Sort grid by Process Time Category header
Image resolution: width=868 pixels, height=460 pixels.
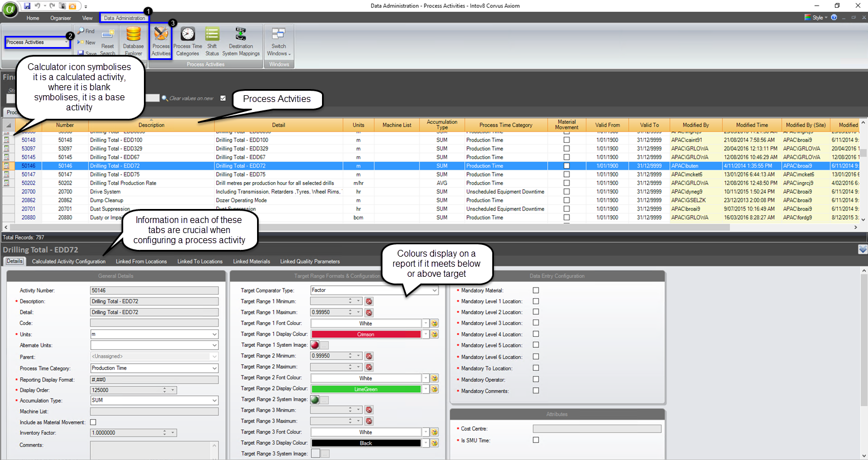pyautogui.click(x=506, y=125)
